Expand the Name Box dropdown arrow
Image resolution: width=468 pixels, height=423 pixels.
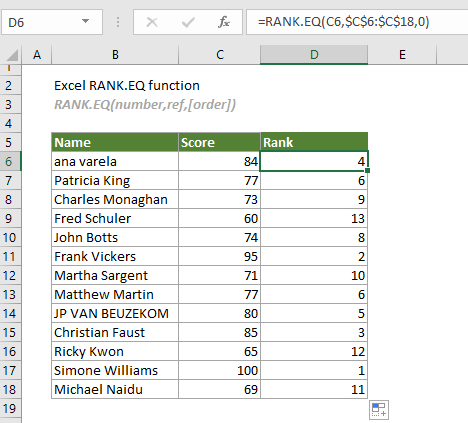coord(85,22)
